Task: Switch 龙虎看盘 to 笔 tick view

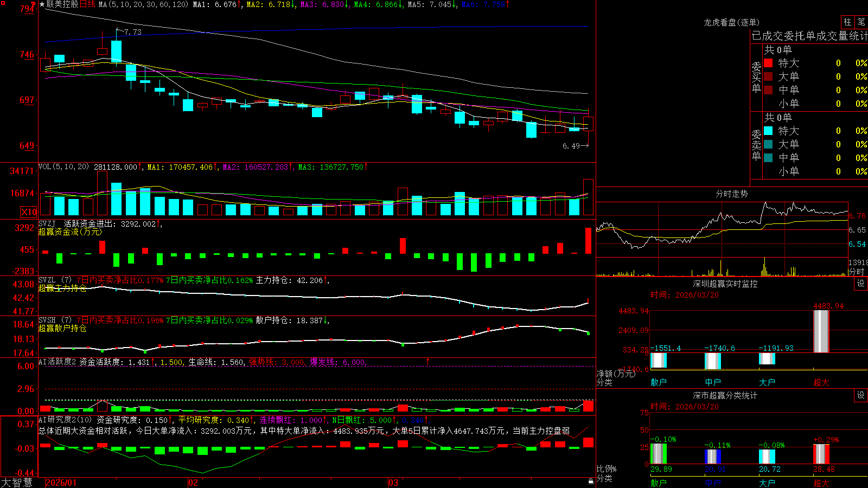Action: point(861,22)
